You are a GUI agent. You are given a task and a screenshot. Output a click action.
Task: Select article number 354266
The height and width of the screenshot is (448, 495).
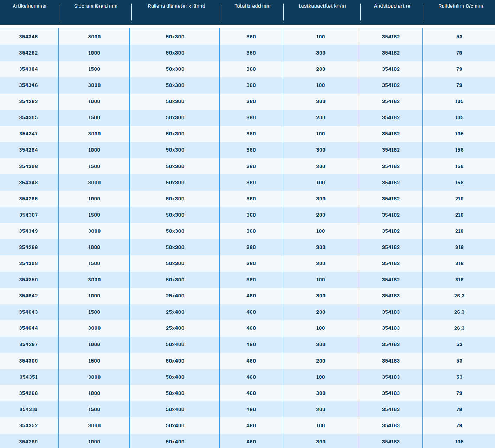[x=28, y=247]
